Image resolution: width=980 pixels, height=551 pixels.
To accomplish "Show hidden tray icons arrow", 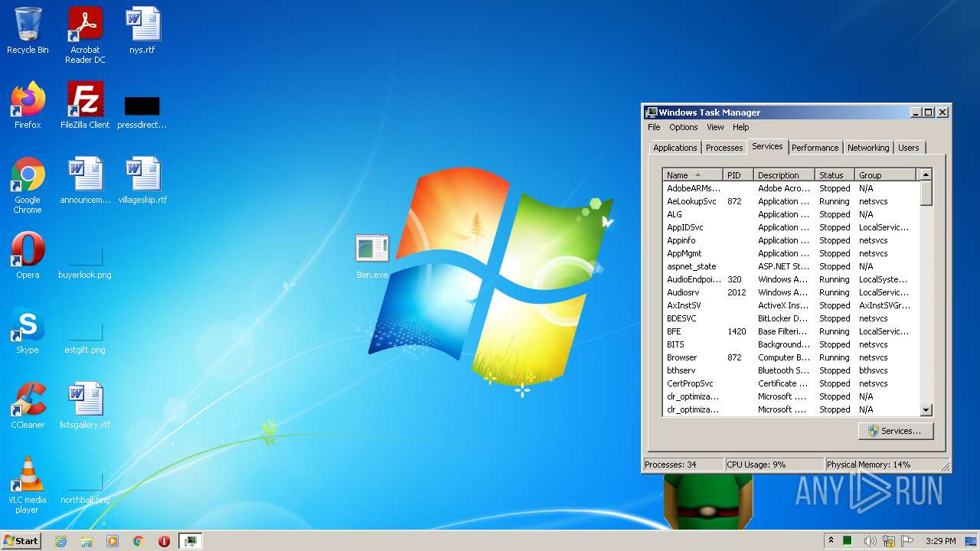I will [830, 540].
